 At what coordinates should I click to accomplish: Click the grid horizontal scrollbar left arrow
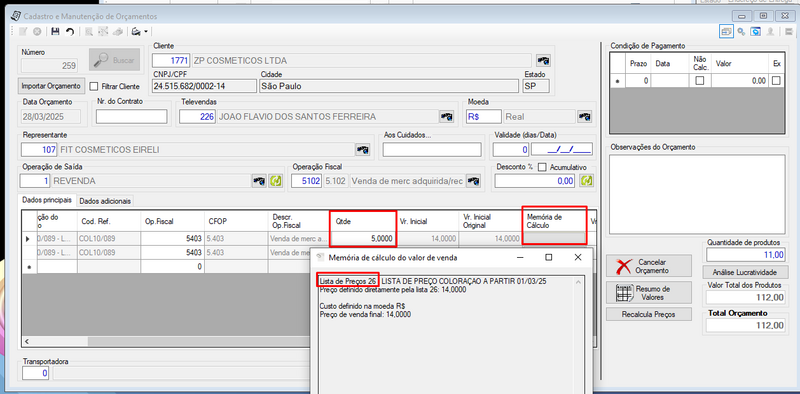click(27, 341)
